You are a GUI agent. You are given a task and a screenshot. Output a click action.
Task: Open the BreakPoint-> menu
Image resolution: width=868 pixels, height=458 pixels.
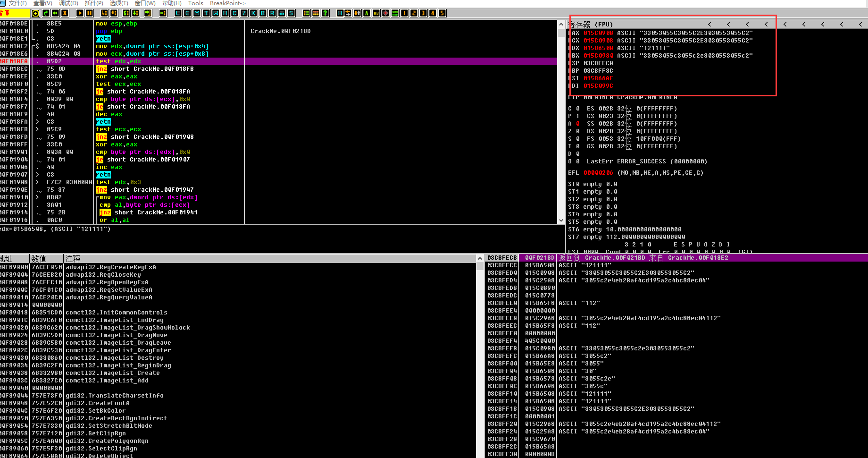coord(228,3)
